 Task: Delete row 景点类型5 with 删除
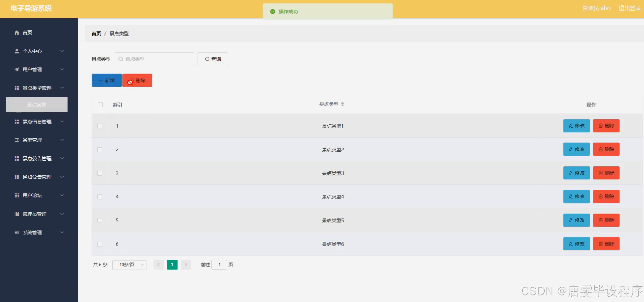pyautogui.click(x=606, y=220)
